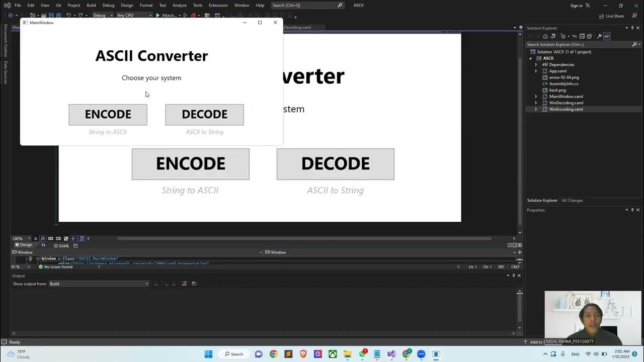The height and width of the screenshot is (362, 644).
Task: Open the Any CPU platform dropdown
Action: coord(134,15)
